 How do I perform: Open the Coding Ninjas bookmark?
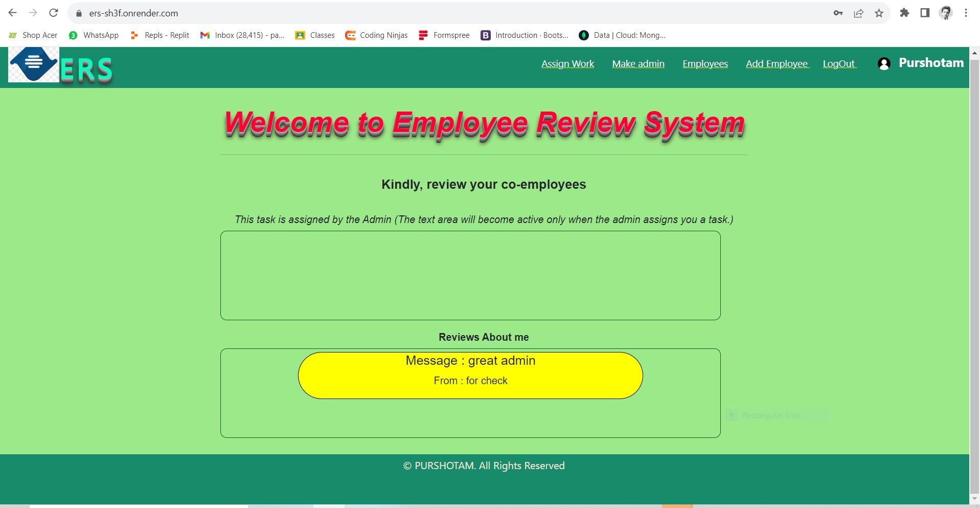tap(376, 35)
